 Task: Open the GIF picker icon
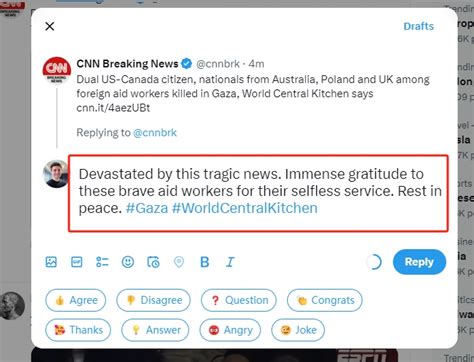77,262
